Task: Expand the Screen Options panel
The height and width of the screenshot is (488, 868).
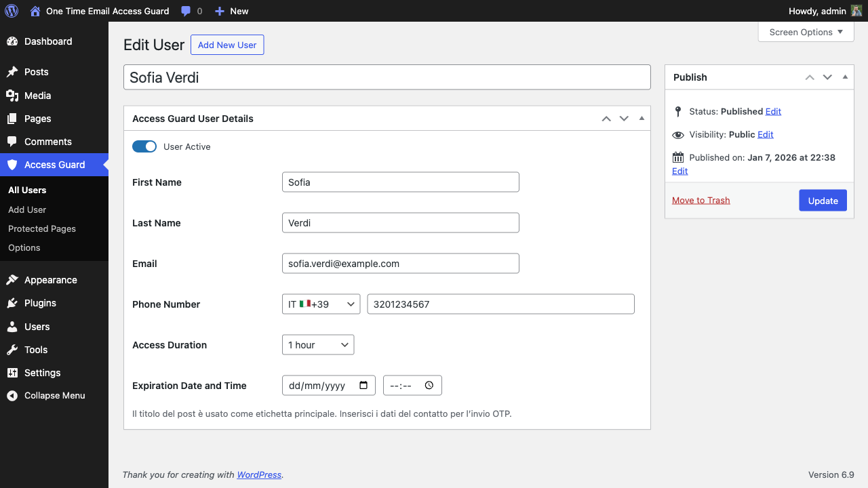Action: point(806,32)
